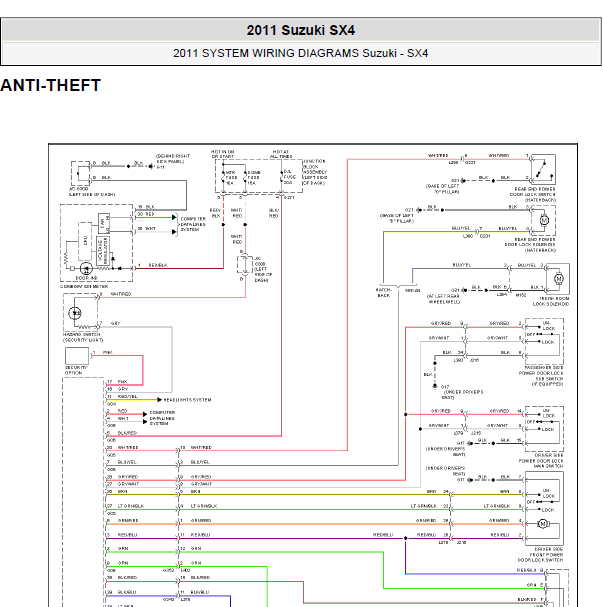Select the D/L FUSE 20A label

pos(290,177)
